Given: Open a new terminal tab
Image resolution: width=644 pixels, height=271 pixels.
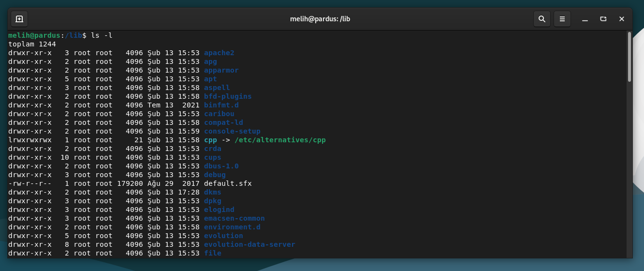Looking at the screenshot, I should point(19,19).
